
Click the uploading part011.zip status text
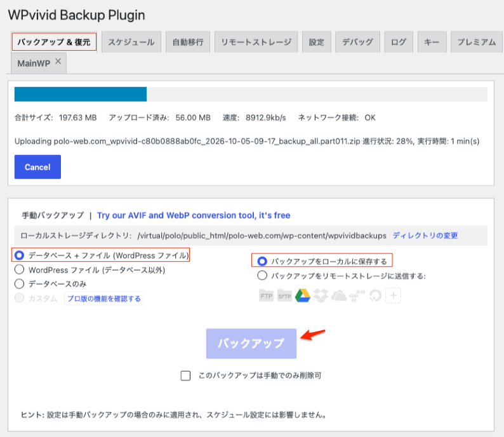pyautogui.click(x=247, y=141)
